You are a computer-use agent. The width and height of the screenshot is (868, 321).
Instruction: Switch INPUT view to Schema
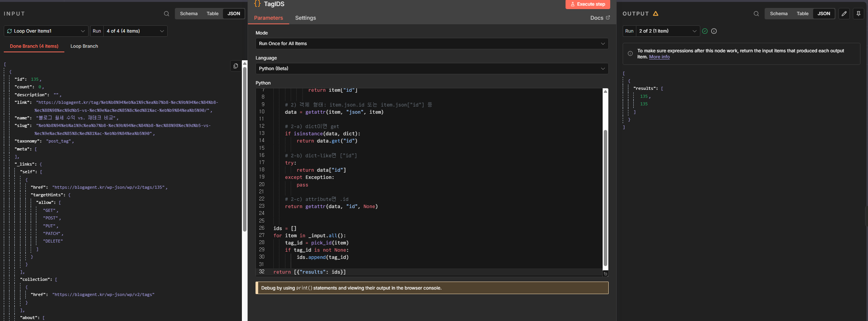tap(189, 14)
